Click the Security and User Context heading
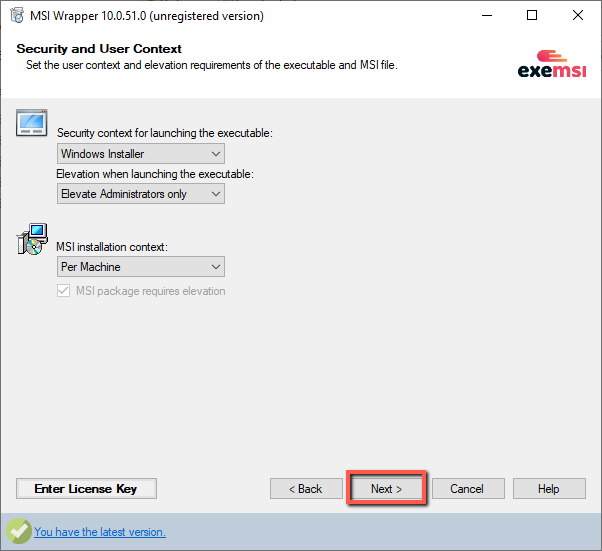602x551 pixels. [x=99, y=49]
